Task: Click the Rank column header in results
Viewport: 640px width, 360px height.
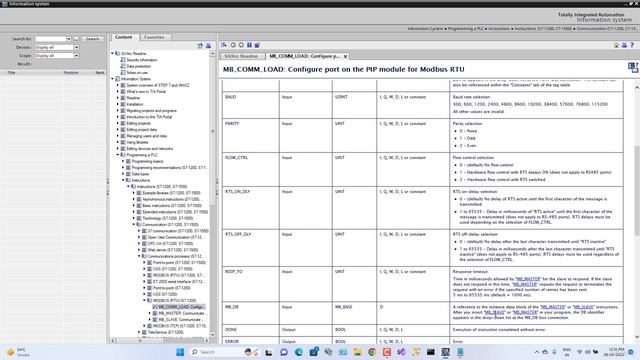Action: coord(100,73)
